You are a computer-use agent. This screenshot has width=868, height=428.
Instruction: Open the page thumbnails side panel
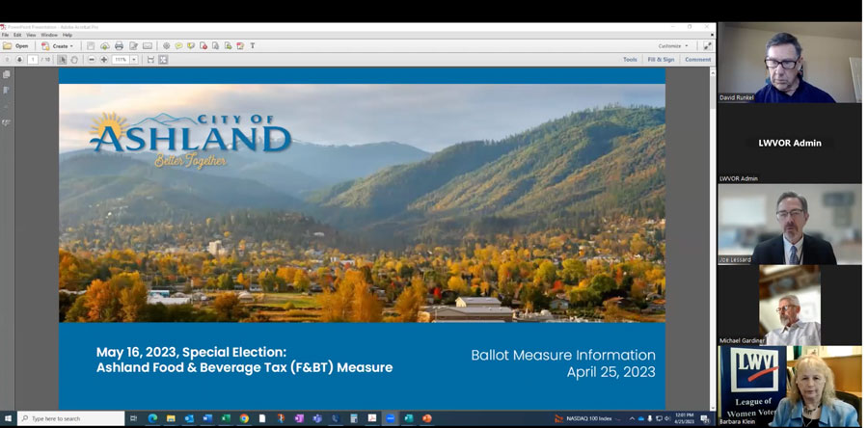[x=7, y=74]
